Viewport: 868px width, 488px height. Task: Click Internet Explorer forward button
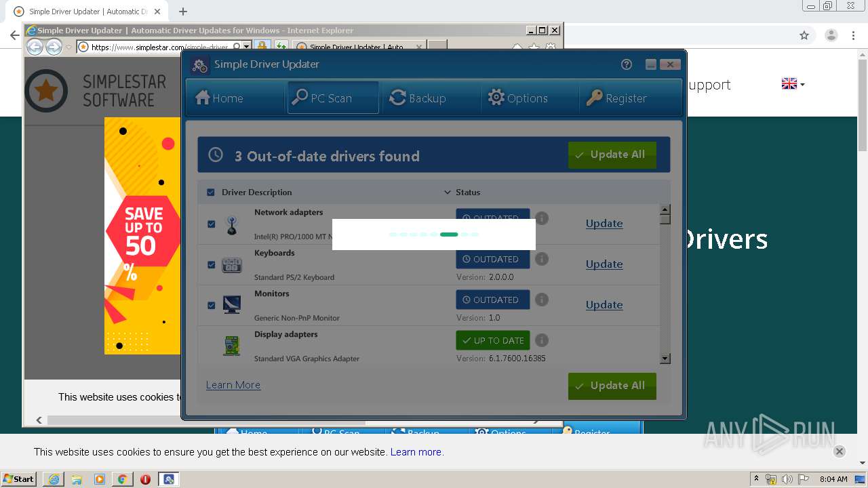coord(54,47)
